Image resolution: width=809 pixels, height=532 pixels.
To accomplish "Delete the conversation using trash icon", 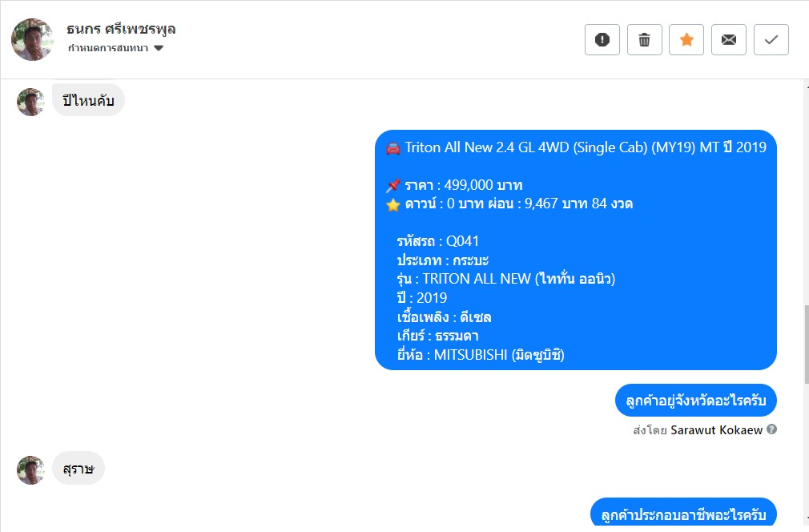I will [x=644, y=40].
